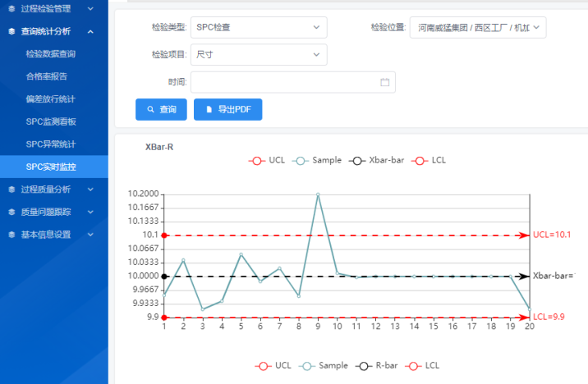
Task: Open the 检验项目 dropdown showing 尺寸
Action: (x=258, y=55)
